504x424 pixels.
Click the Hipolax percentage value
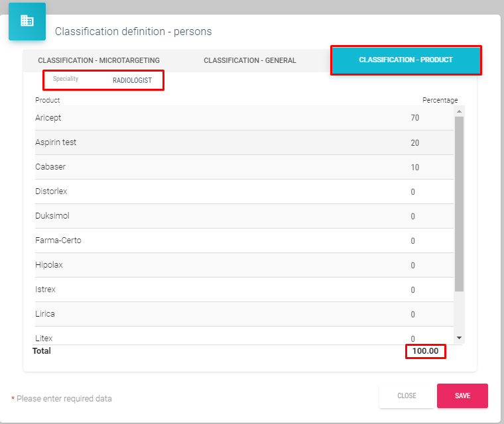[412, 266]
